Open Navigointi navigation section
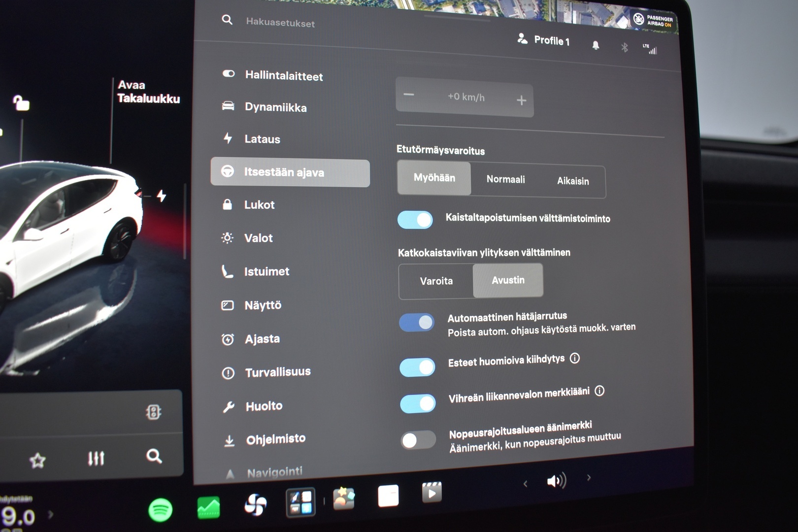The width and height of the screenshot is (798, 532). coord(264,473)
